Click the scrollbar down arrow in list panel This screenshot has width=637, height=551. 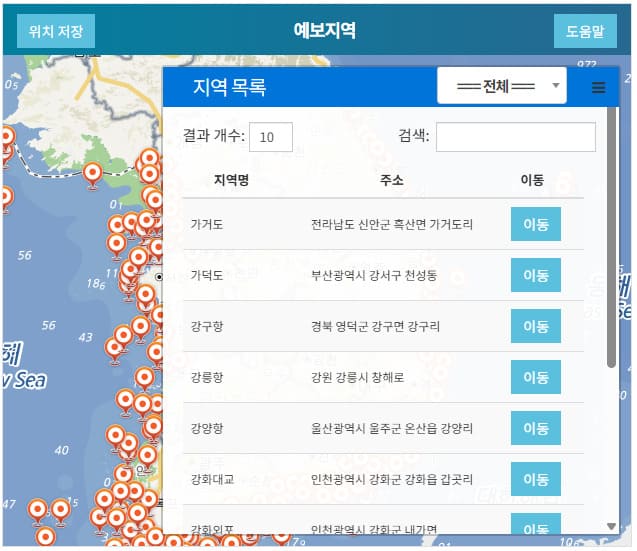pyautogui.click(x=611, y=526)
